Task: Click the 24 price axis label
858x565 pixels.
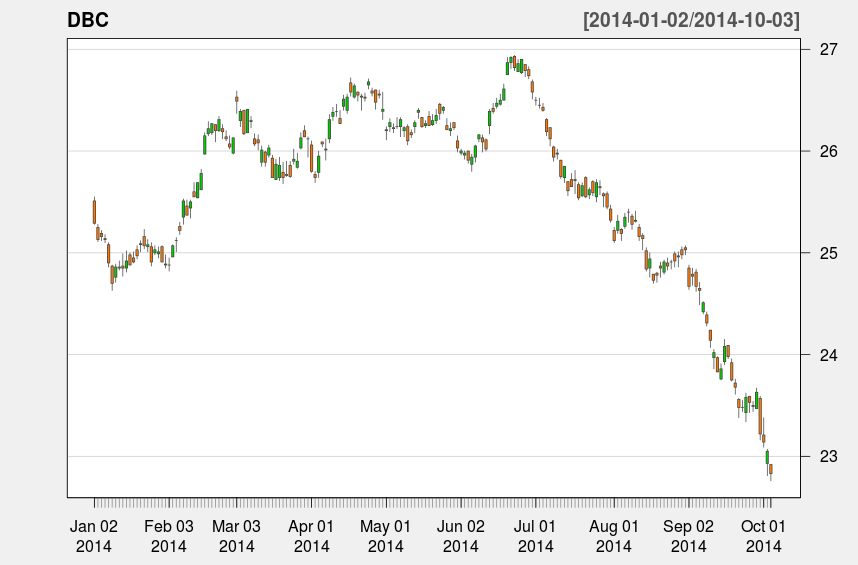Action: pyautogui.click(x=828, y=354)
